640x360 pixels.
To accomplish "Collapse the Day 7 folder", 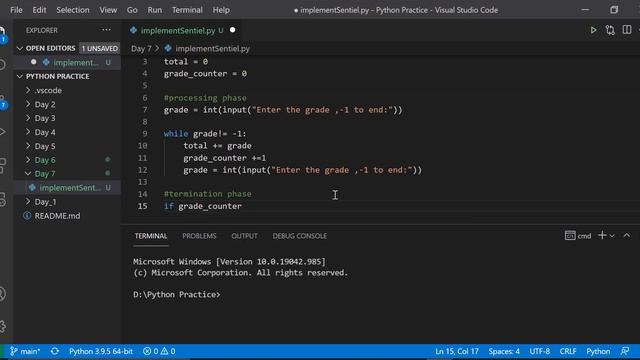I will coord(28,173).
